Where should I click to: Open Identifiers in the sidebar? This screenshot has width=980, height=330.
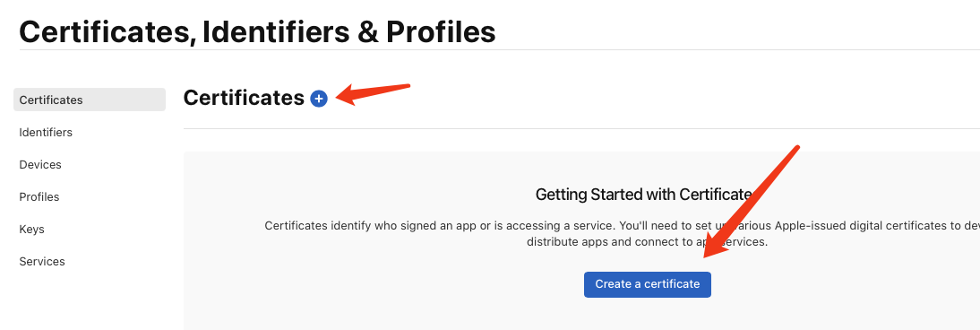pos(46,132)
